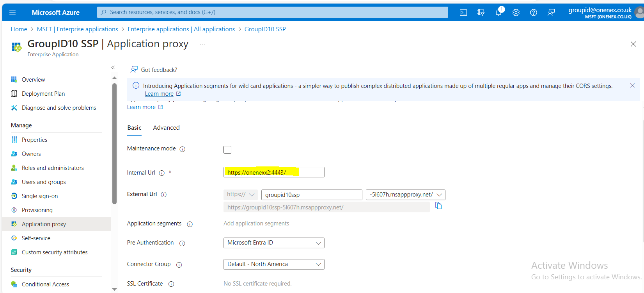
Task: Open GroupID10 SSP breadcrumb
Action: [x=265, y=29]
